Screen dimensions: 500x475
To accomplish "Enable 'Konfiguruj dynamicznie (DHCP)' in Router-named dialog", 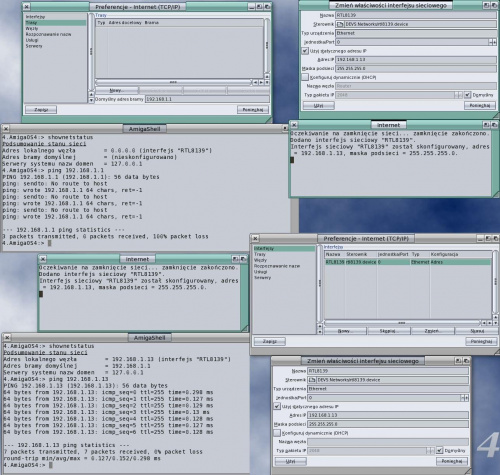I will point(305,77).
